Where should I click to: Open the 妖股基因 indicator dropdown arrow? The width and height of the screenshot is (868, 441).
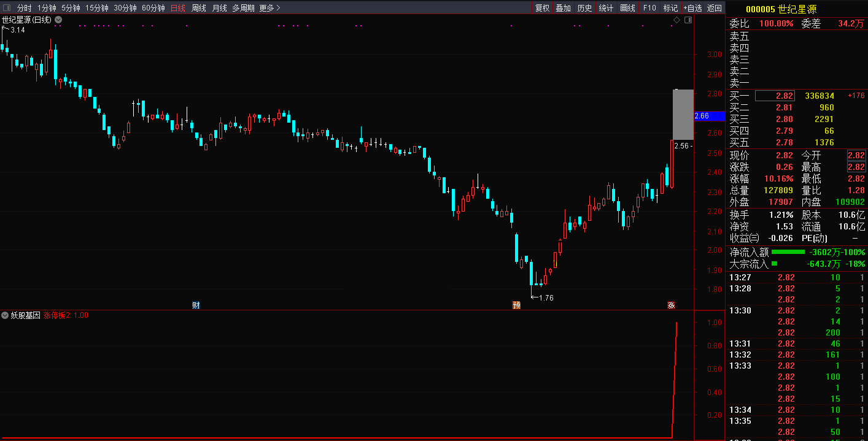5,315
